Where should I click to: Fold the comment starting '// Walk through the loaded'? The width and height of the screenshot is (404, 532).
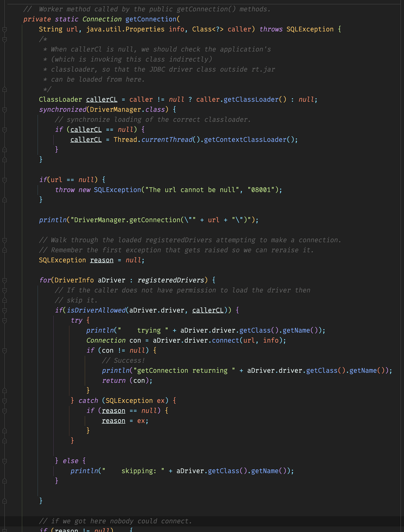tap(4, 240)
